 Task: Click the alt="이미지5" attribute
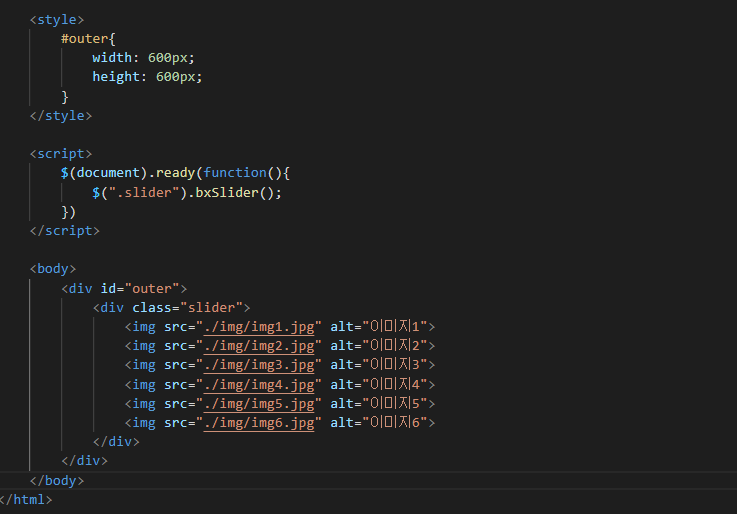click(x=379, y=404)
